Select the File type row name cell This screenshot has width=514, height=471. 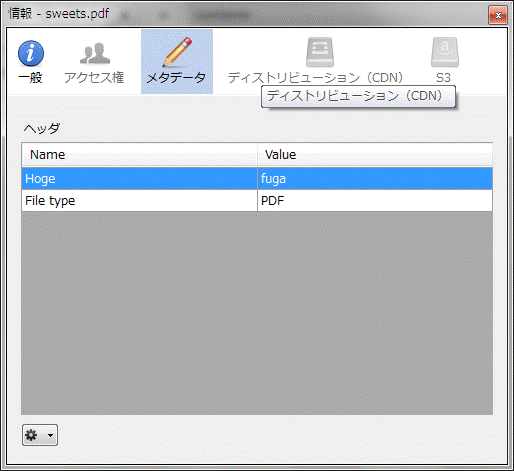tap(139, 201)
